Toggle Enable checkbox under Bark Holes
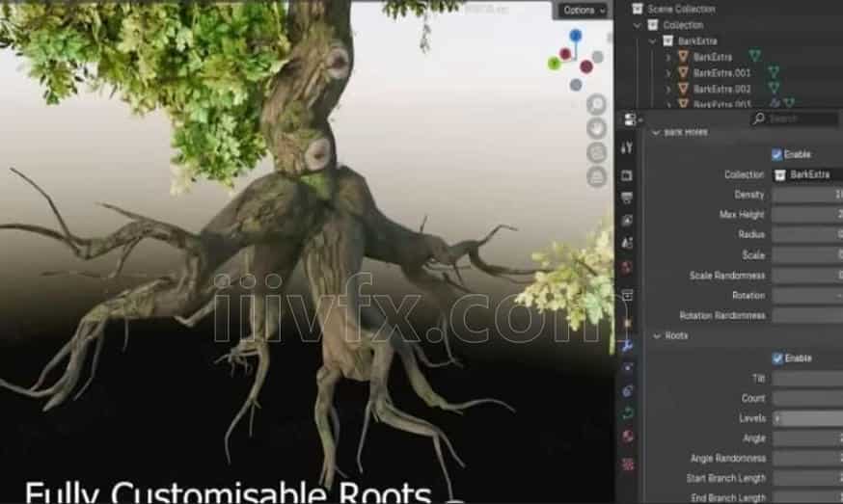Screen dimensions: 843x504 776,154
